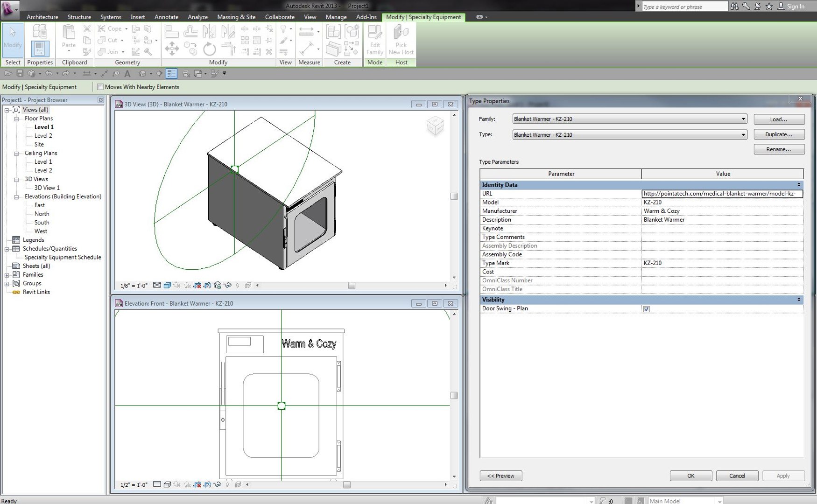Click the Redo arrow icon

(x=66, y=73)
